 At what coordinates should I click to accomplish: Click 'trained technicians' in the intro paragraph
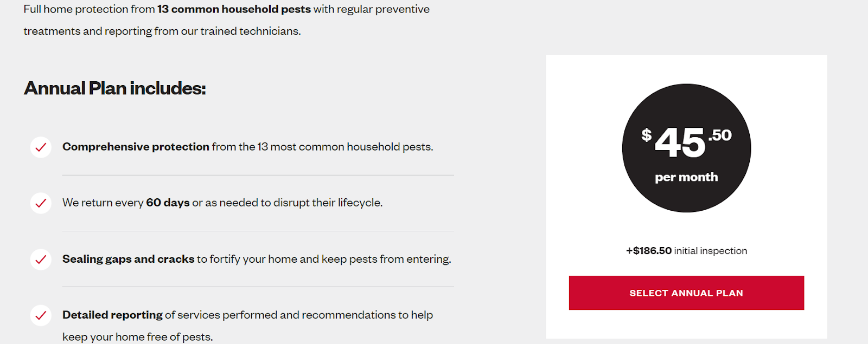click(250, 31)
